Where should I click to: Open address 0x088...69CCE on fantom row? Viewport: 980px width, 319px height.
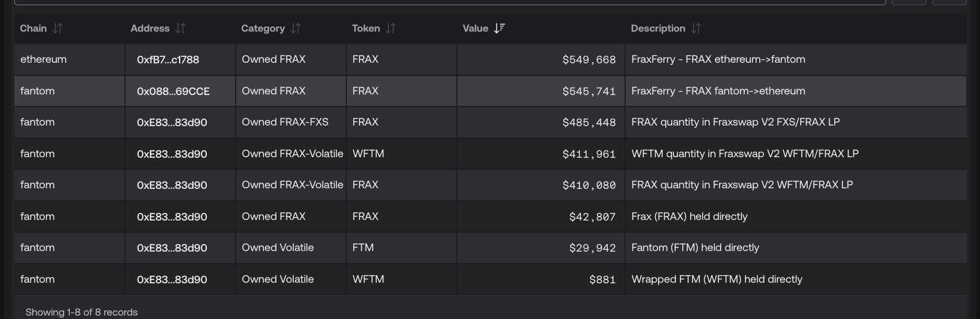pyautogui.click(x=173, y=92)
